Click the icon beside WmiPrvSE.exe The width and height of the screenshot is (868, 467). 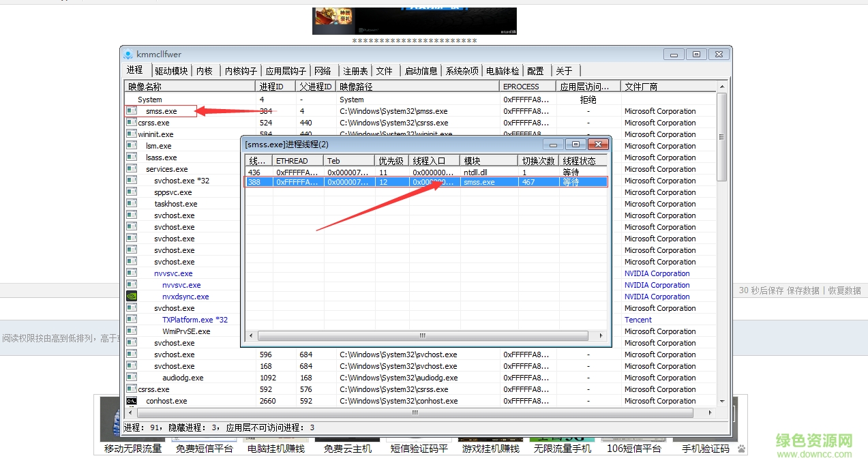pos(132,331)
